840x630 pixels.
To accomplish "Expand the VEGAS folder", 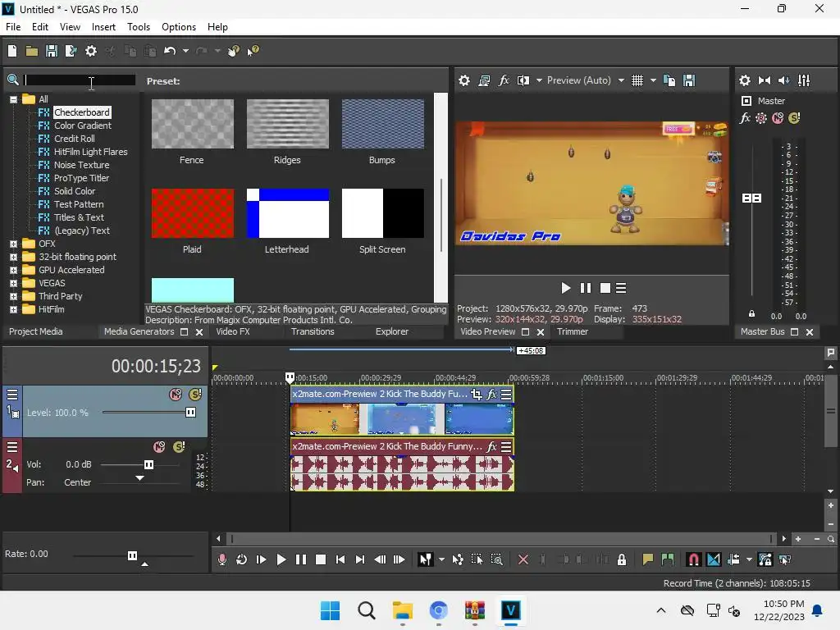I will coord(13,283).
